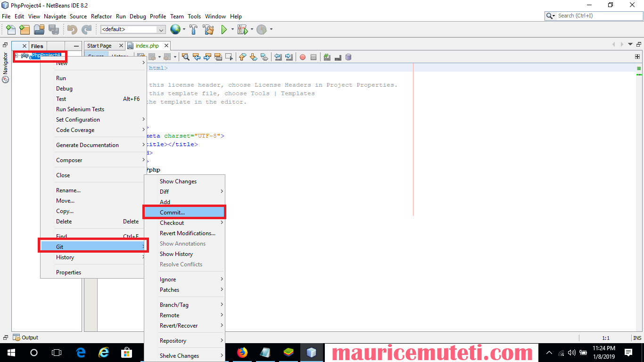Click the Toggle Rectangular Selection icon
Viewport: 644px width, 362px height.
229,57
